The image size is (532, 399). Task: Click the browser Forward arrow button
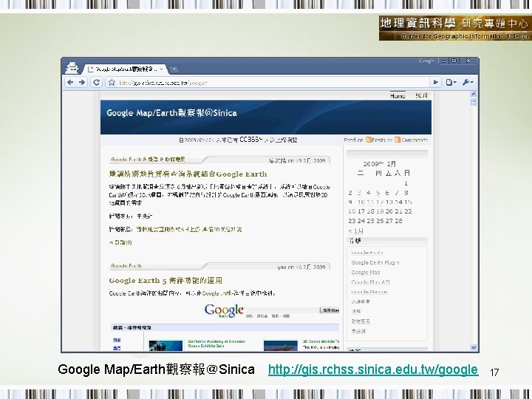pos(82,83)
